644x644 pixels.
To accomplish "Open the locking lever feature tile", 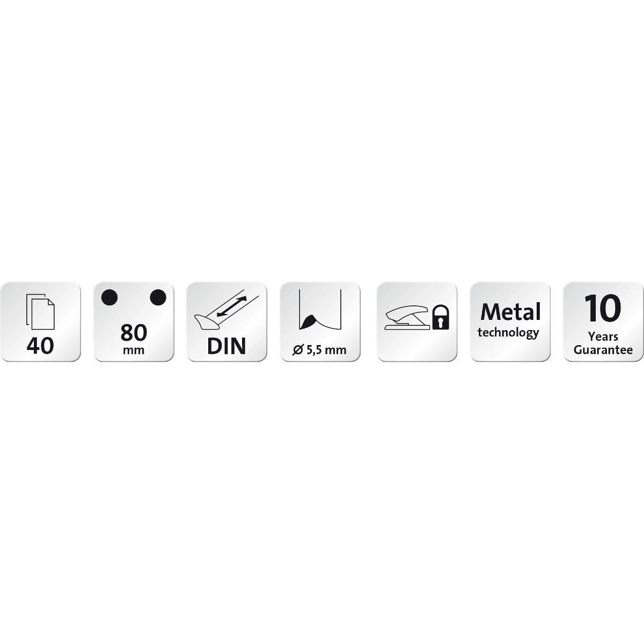I will tap(417, 322).
